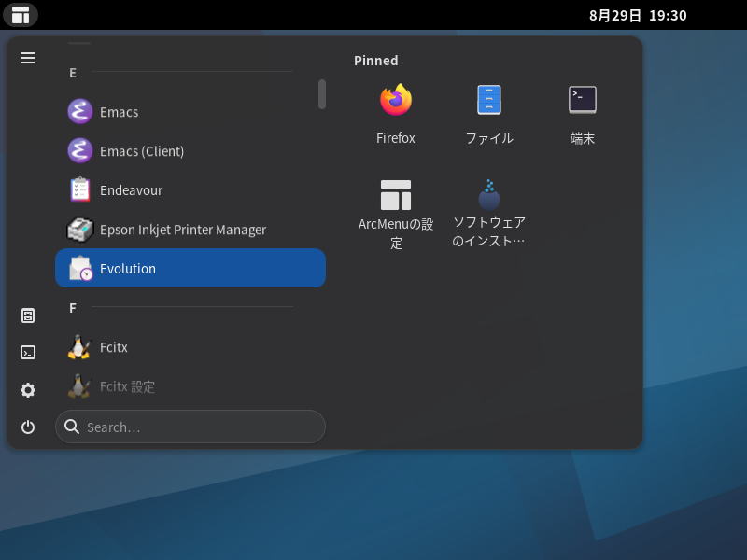747x560 pixels.
Task: Open Epson Inkjet Printer Manager
Action: [x=190, y=230]
